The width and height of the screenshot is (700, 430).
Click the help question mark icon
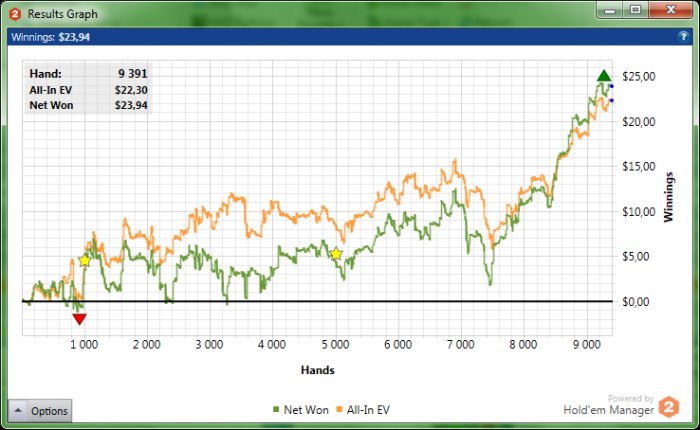tap(683, 37)
